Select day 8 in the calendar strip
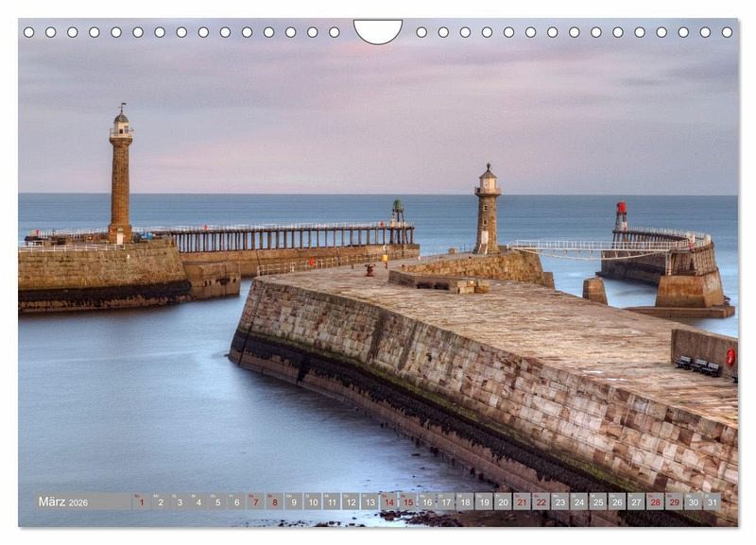The image size is (756, 545). 274,502
